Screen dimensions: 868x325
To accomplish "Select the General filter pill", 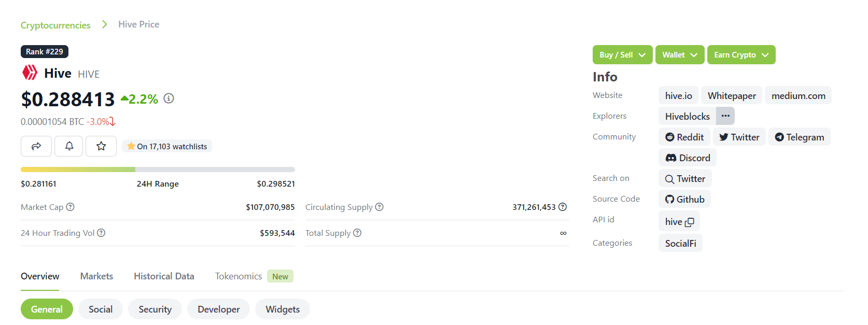I will click(47, 309).
